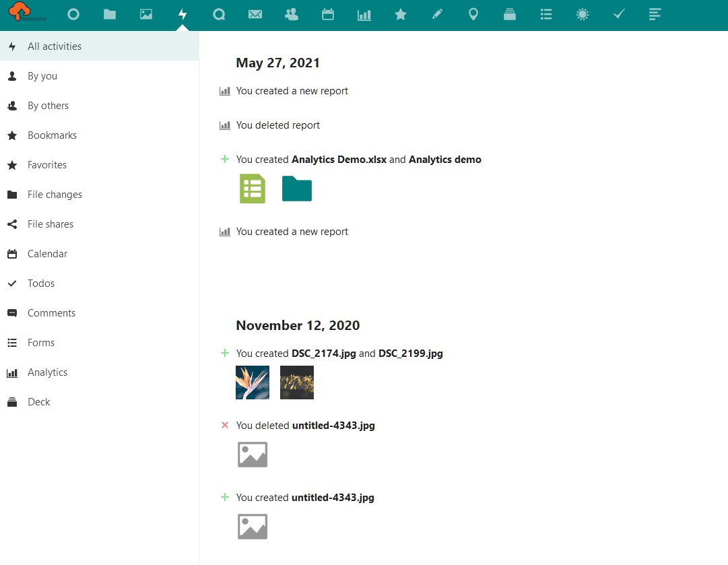Show File changes activity

pyautogui.click(x=100, y=195)
